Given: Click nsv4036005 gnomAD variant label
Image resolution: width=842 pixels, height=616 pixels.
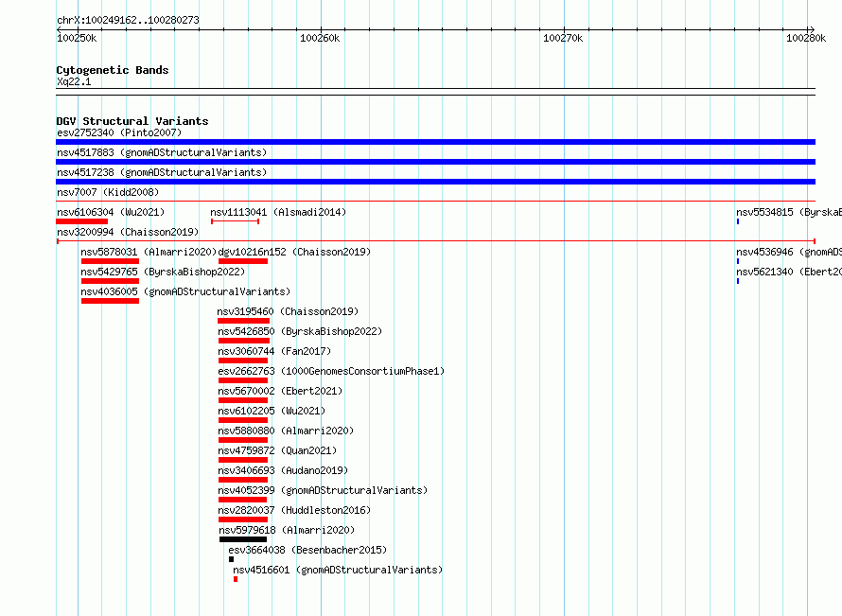Looking at the screenshot, I should (x=185, y=291).
